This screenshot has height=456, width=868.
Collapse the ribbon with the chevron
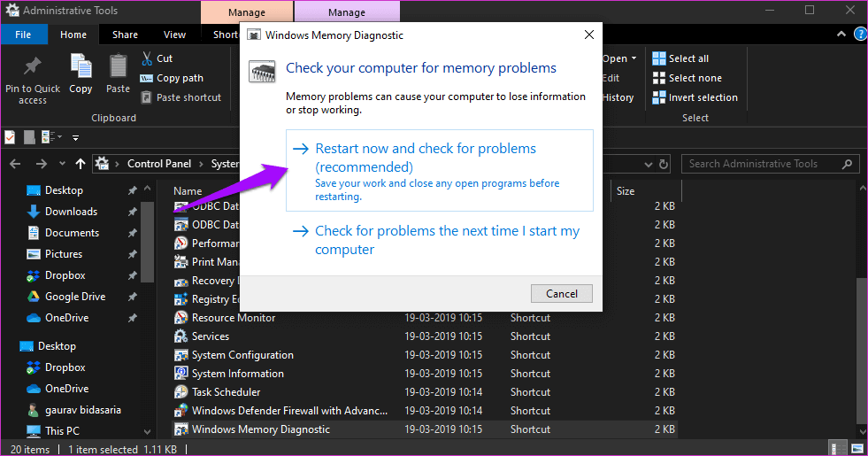pos(841,35)
